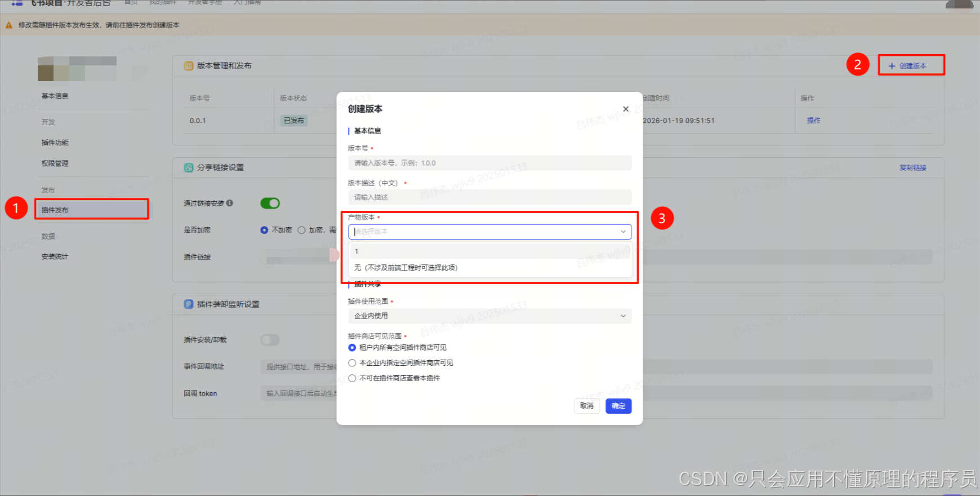Click the plus icon beside 创建版本
The width and height of the screenshot is (980, 496).
(892, 66)
